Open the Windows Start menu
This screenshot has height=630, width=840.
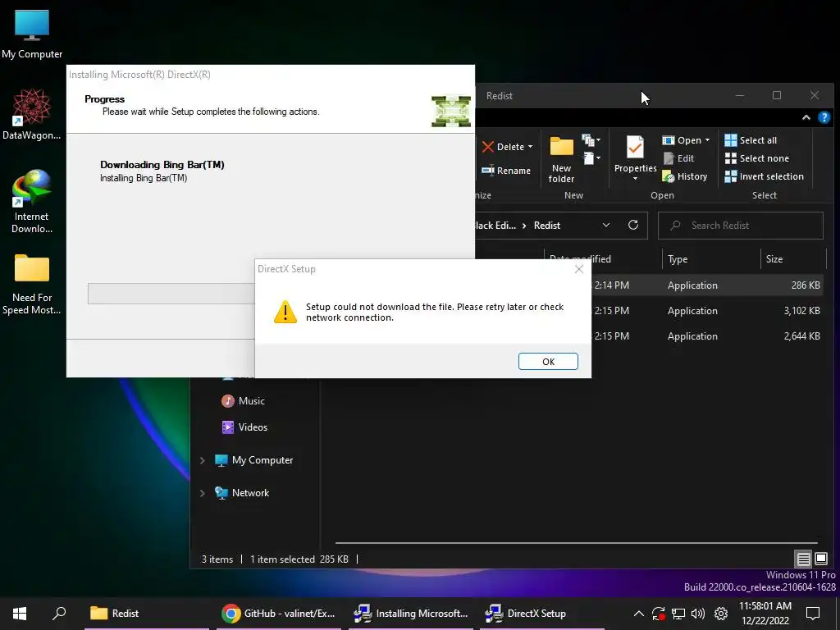[x=20, y=614]
